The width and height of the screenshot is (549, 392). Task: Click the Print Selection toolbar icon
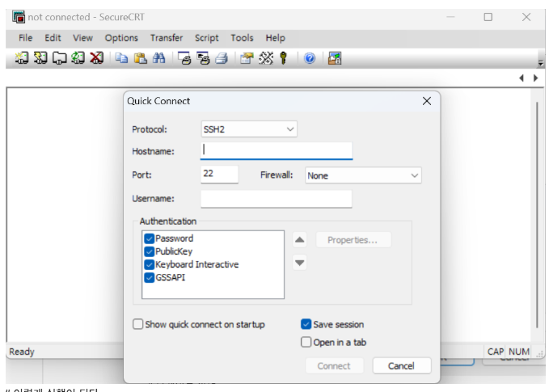coord(203,57)
